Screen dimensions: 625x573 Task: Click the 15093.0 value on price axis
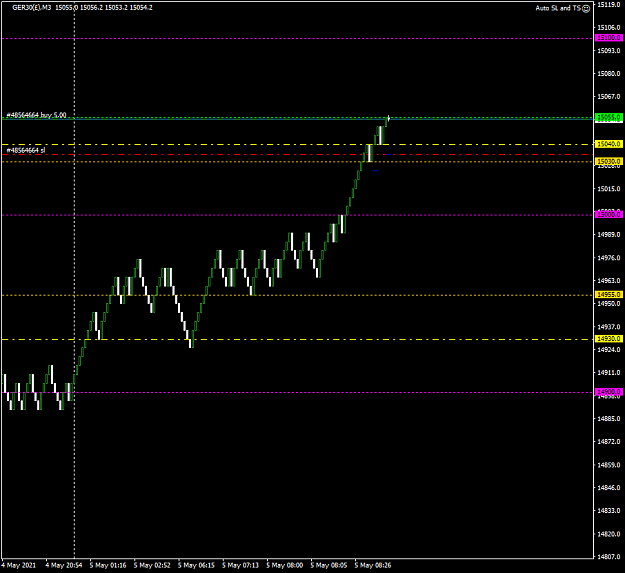click(609, 51)
